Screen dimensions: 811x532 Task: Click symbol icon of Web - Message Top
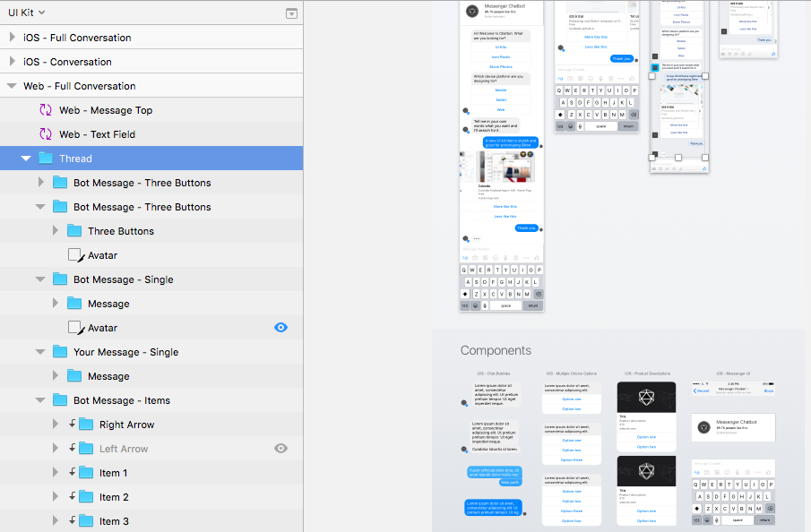tap(46, 110)
